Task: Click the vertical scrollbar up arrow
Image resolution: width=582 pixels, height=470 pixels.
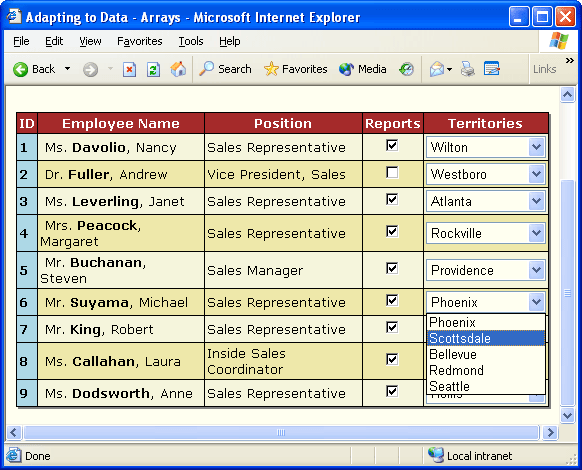Action: [x=567, y=95]
